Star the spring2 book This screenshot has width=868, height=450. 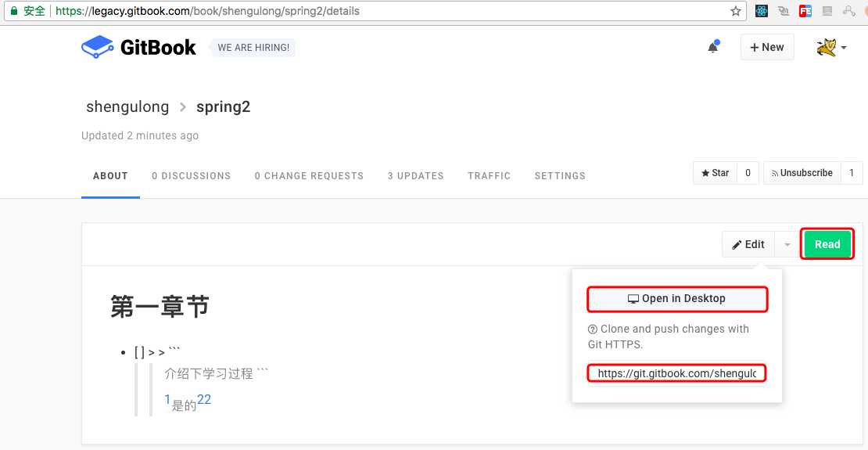point(716,173)
